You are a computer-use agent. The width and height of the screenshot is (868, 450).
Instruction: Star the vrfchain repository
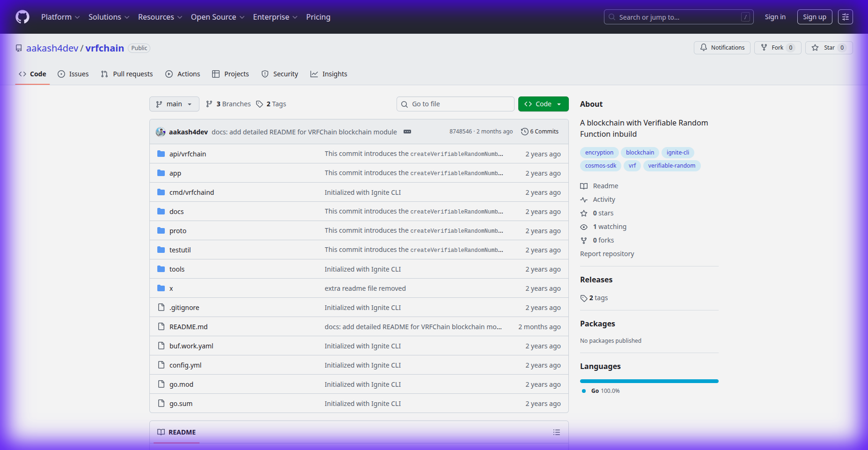pos(829,48)
